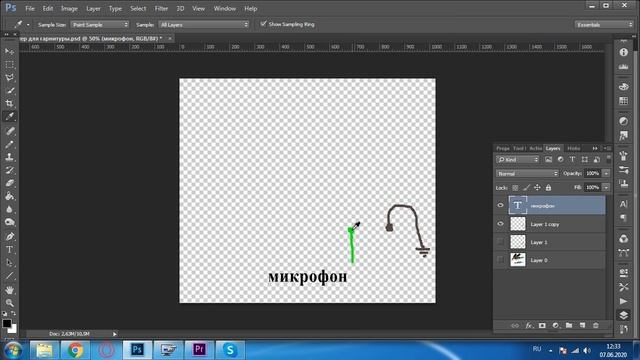Create a new layer
The image size is (640, 360).
pyautogui.click(x=582, y=325)
